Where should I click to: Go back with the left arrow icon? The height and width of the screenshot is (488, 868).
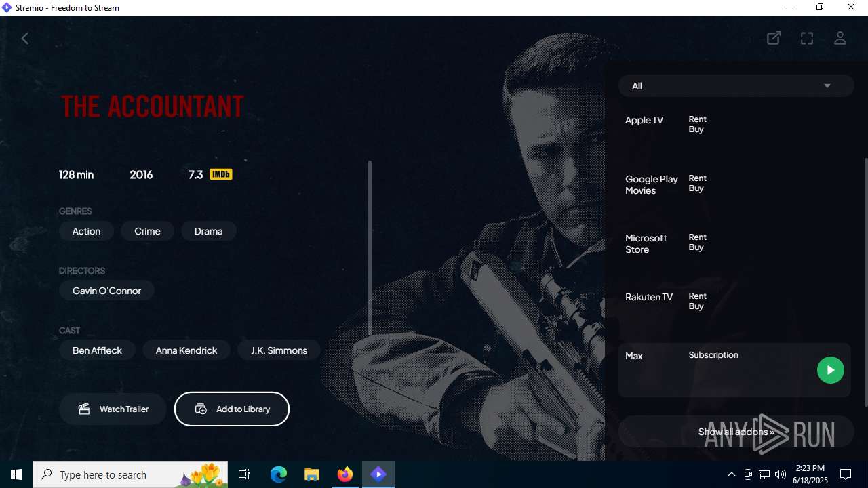click(x=25, y=38)
